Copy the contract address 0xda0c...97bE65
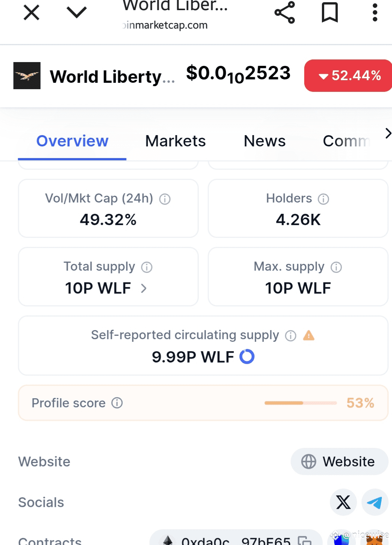Image resolution: width=392 pixels, height=545 pixels. click(x=304, y=540)
